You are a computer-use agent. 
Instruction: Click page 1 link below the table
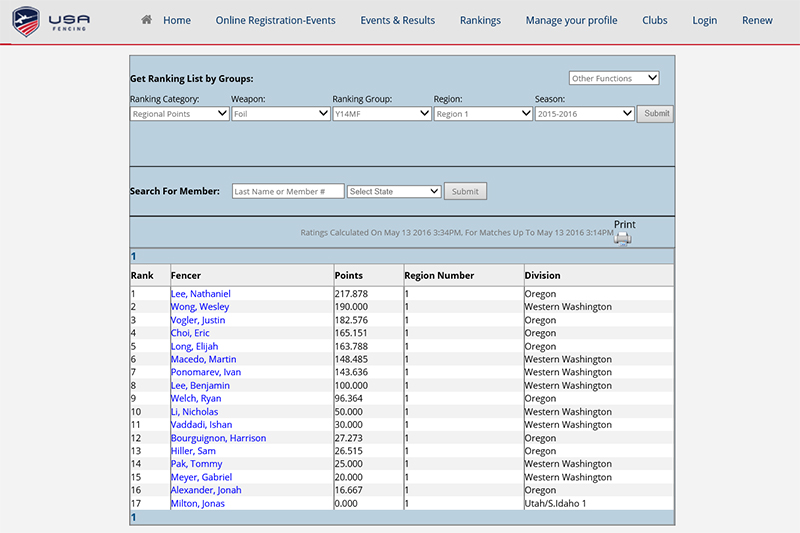pyautogui.click(x=134, y=517)
